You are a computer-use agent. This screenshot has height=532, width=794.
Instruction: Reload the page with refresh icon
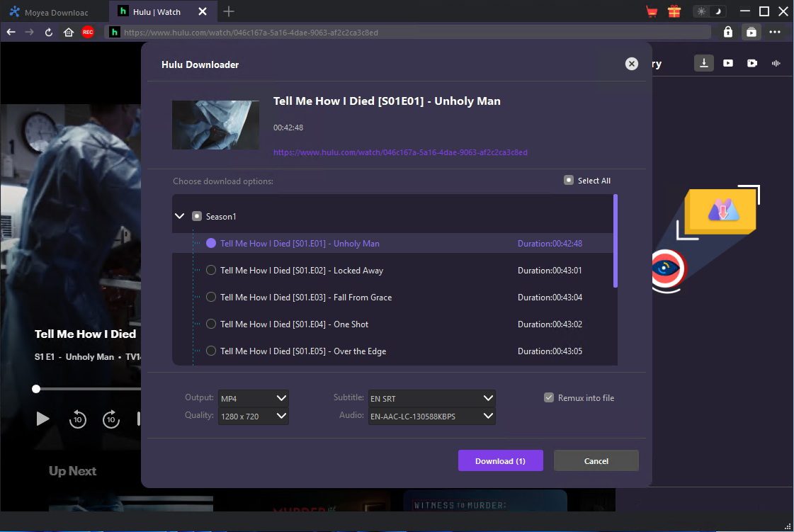pyautogui.click(x=49, y=32)
